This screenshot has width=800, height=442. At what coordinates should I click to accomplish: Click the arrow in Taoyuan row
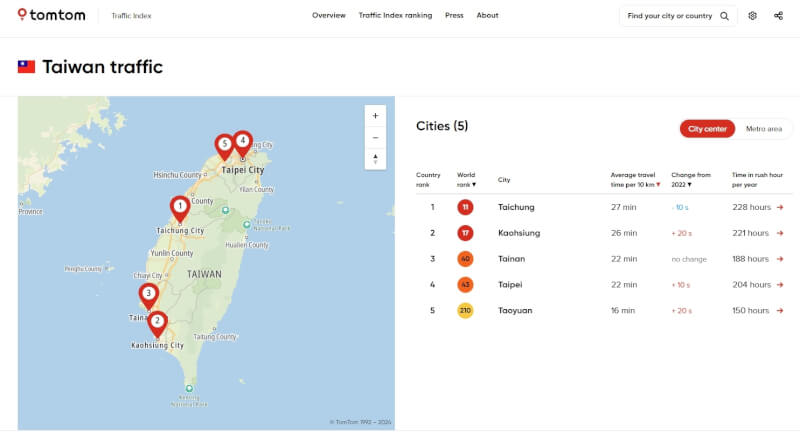(x=780, y=310)
